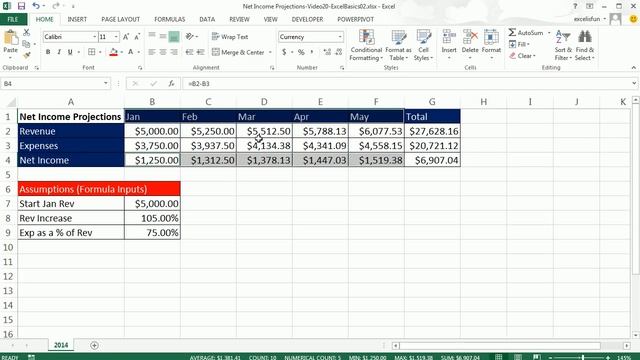The height and width of the screenshot is (360, 640).
Task: Click the Insert cells icon
Action: click(x=449, y=37)
